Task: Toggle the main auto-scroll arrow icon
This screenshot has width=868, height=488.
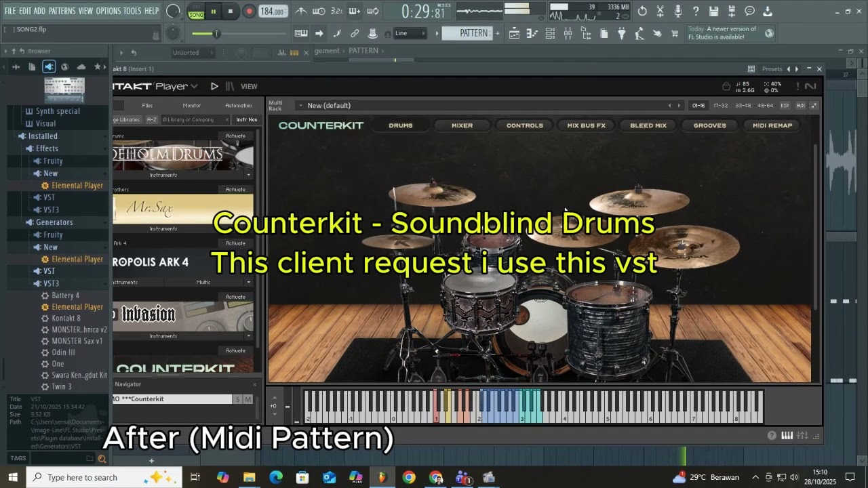Action: 319,33
